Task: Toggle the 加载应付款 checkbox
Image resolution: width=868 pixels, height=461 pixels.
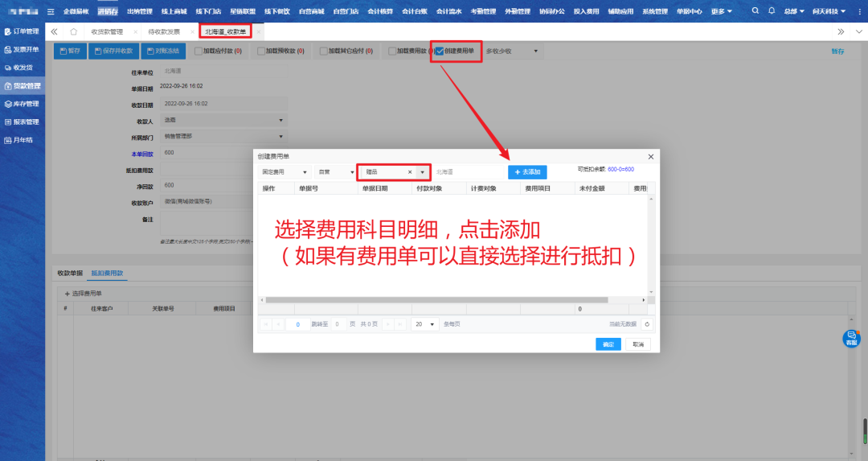Action: (x=199, y=51)
